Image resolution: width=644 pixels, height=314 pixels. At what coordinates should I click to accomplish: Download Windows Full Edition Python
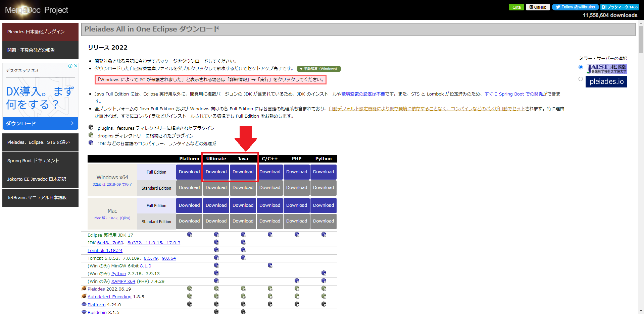[x=324, y=172]
